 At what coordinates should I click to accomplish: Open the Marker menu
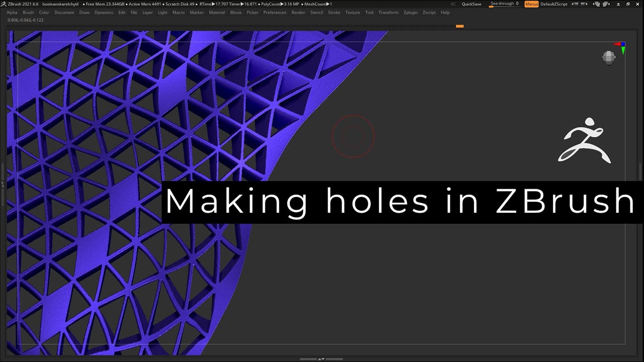(x=197, y=13)
